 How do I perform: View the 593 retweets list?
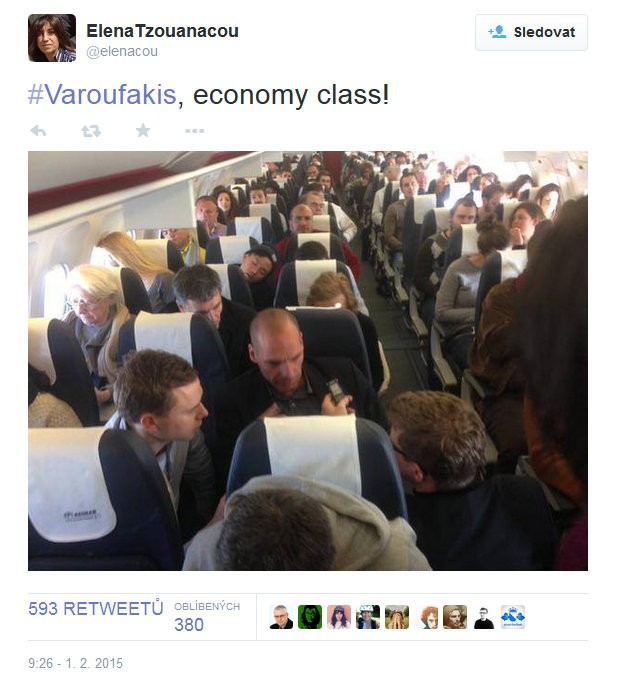click(96, 608)
